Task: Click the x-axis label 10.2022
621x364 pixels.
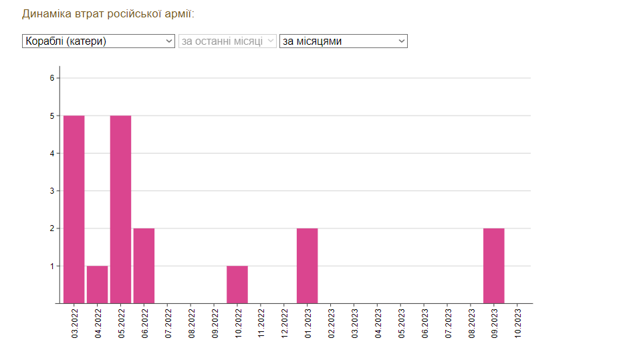Action: [239, 324]
